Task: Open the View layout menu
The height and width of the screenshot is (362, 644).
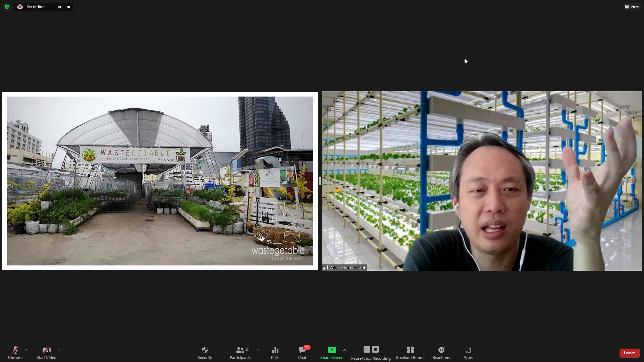Action: click(632, 7)
